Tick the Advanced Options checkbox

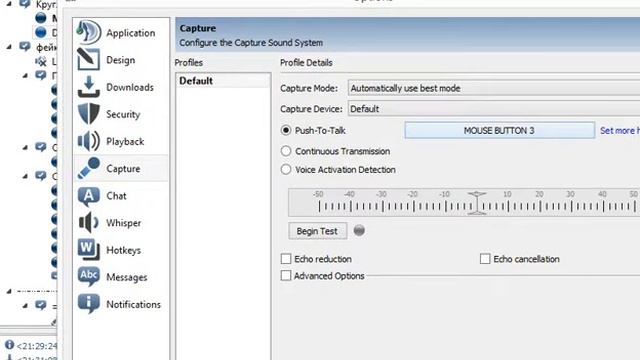286,276
